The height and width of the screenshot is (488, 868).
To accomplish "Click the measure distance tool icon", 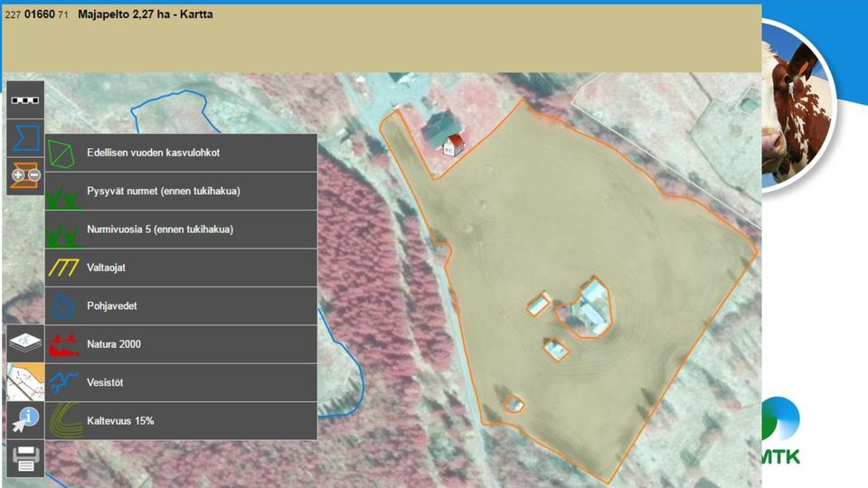I will (25, 100).
